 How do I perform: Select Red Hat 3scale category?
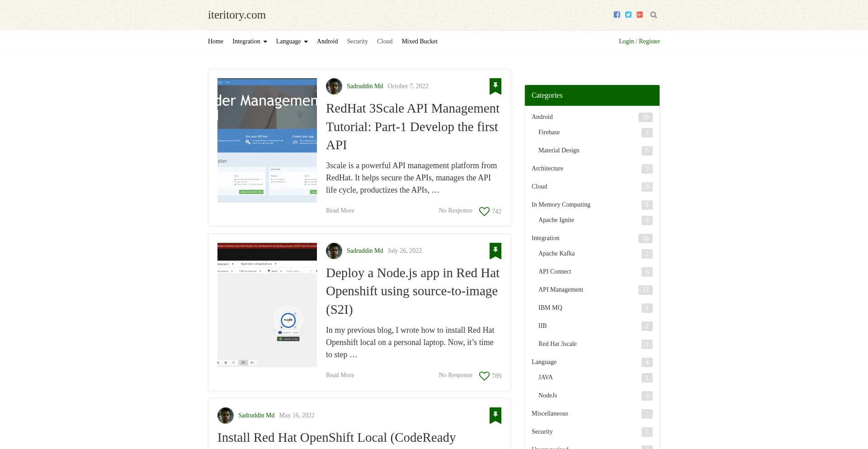point(557,344)
